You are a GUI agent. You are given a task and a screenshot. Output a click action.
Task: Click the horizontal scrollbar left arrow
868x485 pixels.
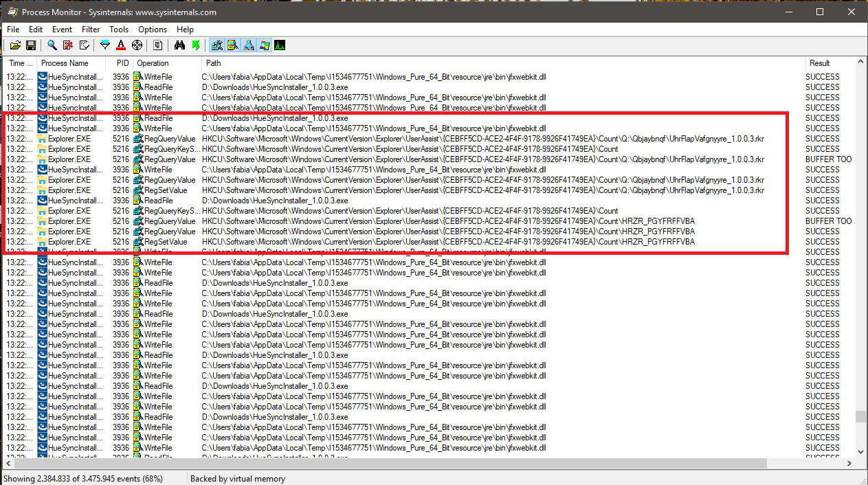8,464
